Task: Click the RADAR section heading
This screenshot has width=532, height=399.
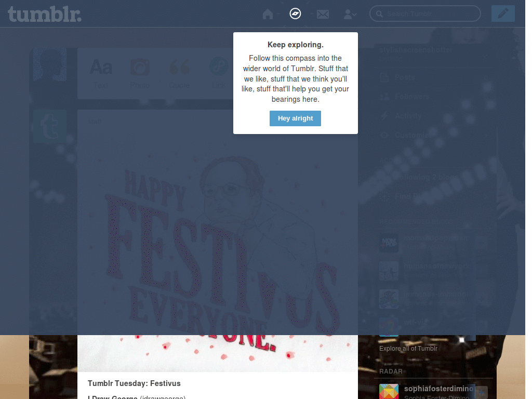Action: tap(391, 371)
